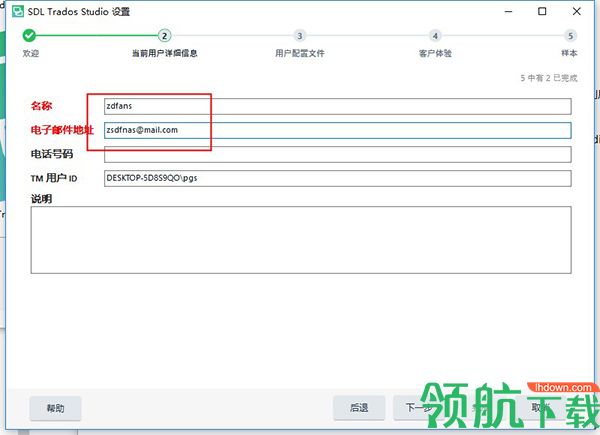
Task: Click the 5 中有 2 已完成 progress text
Action: (x=549, y=78)
